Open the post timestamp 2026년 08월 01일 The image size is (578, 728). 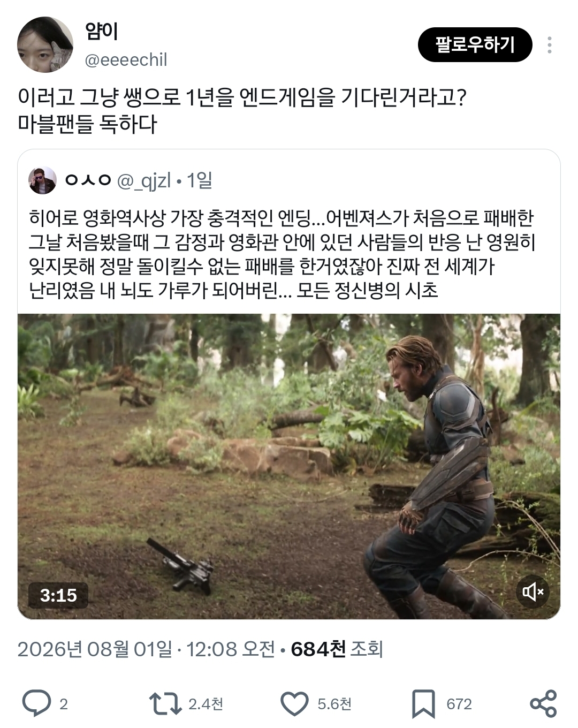pos(95,649)
